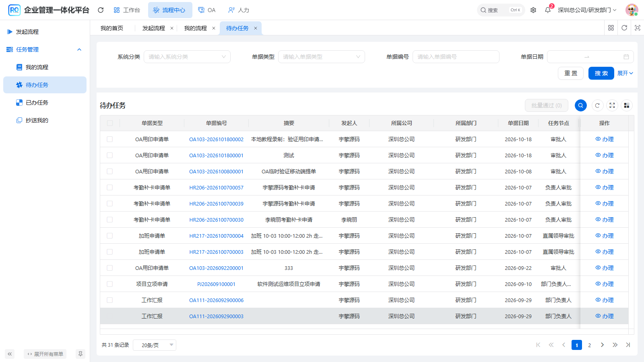Open the 深圳总公司/研发部门 switcher
The width and height of the screenshot is (644, 362).
(x=587, y=10)
